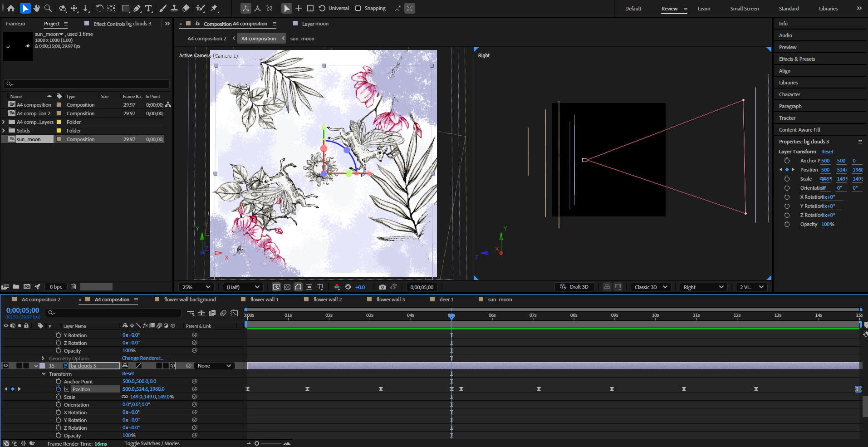Viewport: 868px width, 447px height.
Task: Reset exposure in the viewer
Action: coord(348,287)
